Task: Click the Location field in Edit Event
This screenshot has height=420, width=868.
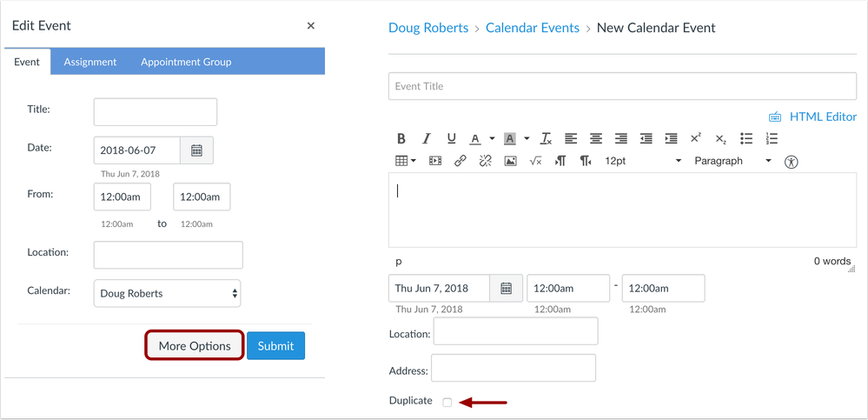Action: click(x=169, y=255)
